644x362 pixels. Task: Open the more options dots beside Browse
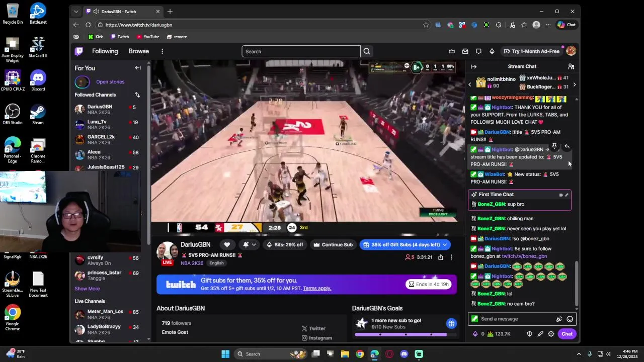pos(162,51)
